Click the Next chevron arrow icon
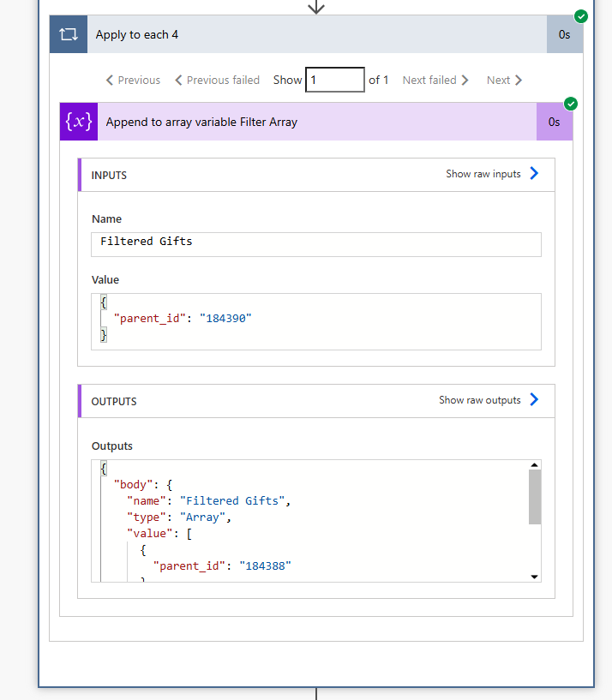612x700 pixels. pyautogui.click(x=518, y=80)
